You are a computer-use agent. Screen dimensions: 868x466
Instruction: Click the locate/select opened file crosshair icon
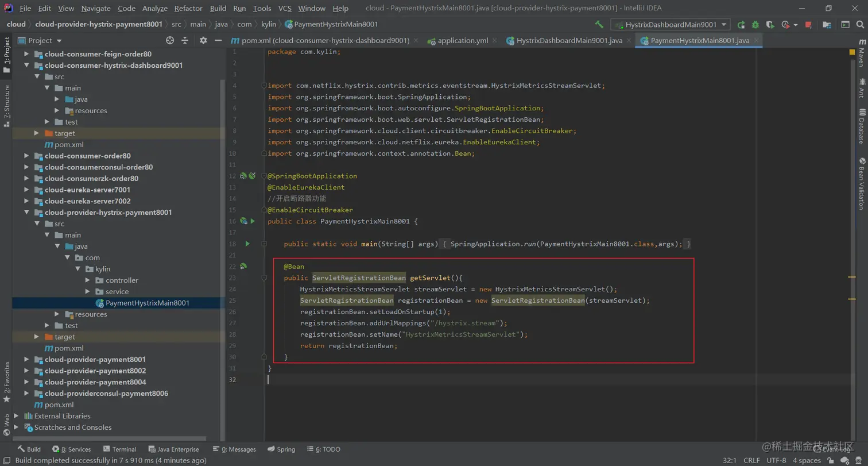pos(170,40)
